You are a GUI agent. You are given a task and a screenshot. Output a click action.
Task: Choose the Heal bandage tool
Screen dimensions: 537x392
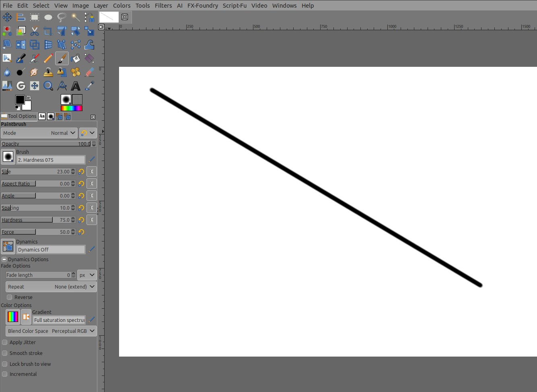(76, 72)
